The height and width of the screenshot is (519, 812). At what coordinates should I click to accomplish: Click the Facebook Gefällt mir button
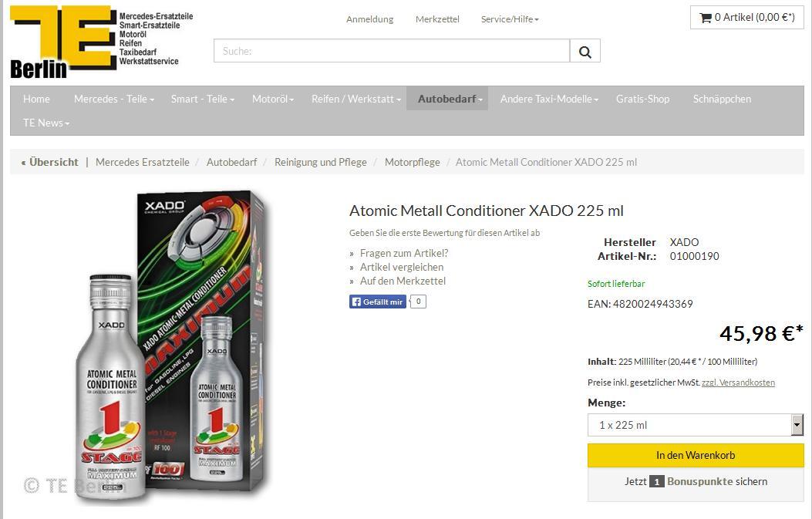tap(378, 302)
